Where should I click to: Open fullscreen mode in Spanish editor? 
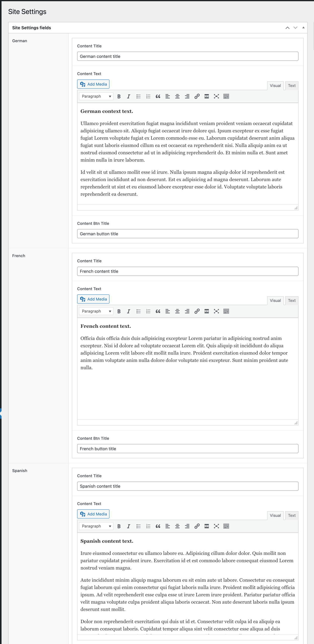pyautogui.click(x=216, y=526)
